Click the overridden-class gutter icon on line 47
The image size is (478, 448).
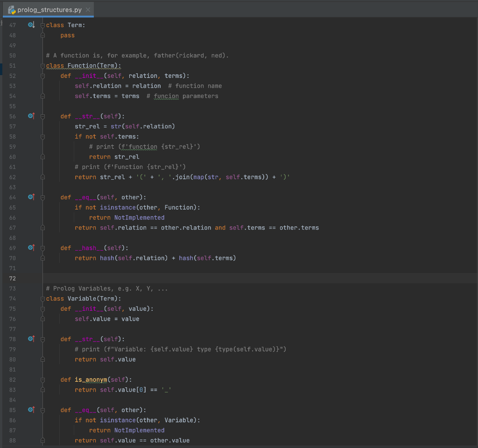pyautogui.click(x=31, y=25)
